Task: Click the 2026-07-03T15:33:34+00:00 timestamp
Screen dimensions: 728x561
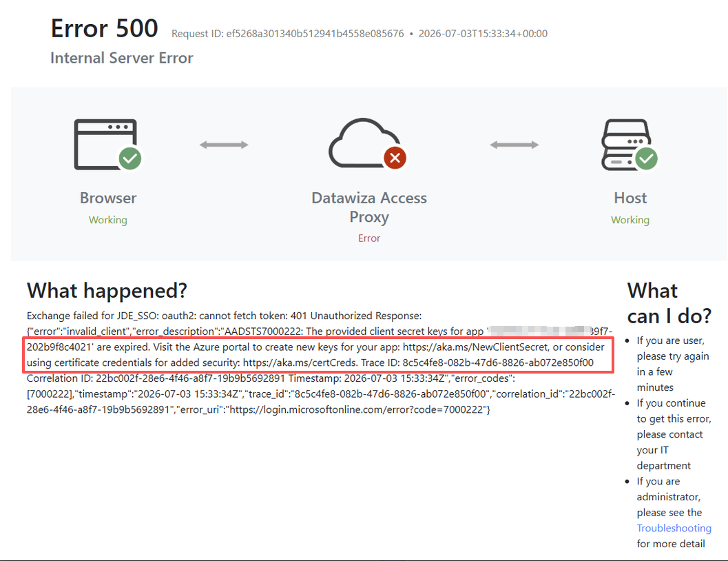Action: 483,34
